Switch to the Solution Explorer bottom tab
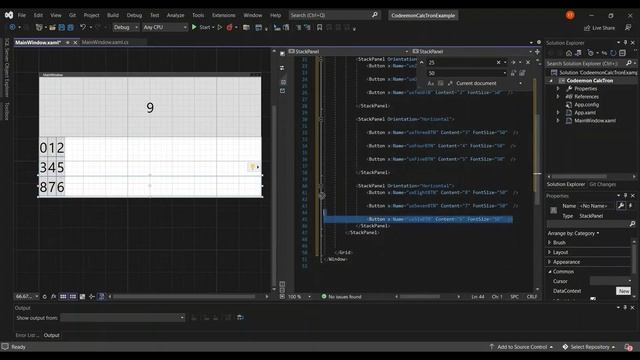This screenshot has width=640, height=360. [566, 184]
